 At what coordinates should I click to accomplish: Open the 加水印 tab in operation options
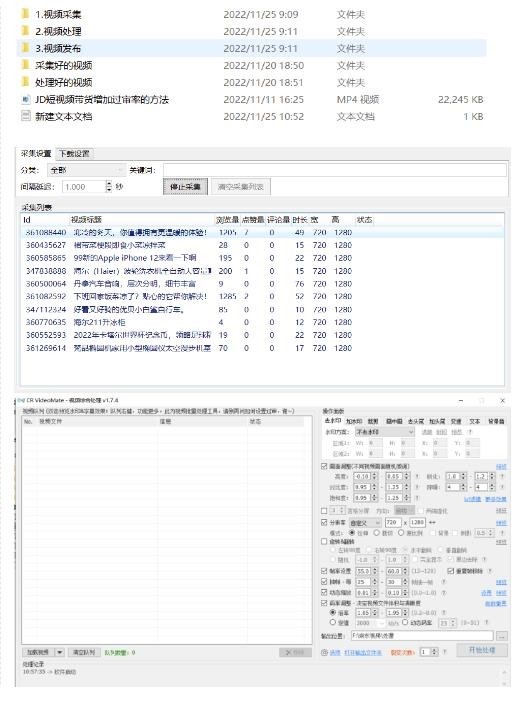(354, 421)
